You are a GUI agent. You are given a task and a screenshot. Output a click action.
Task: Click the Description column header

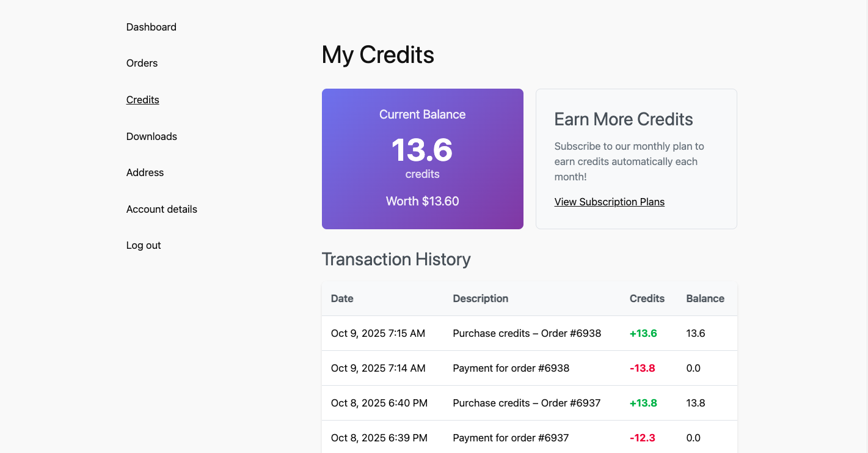tap(480, 298)
